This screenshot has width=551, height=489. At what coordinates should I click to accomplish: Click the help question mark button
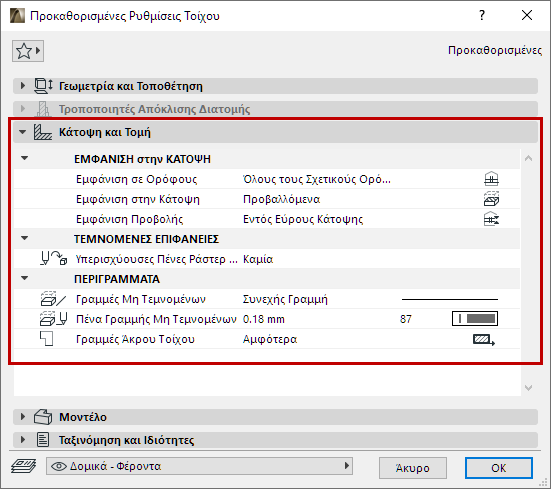pyautogui.click(x=482, y=15)
